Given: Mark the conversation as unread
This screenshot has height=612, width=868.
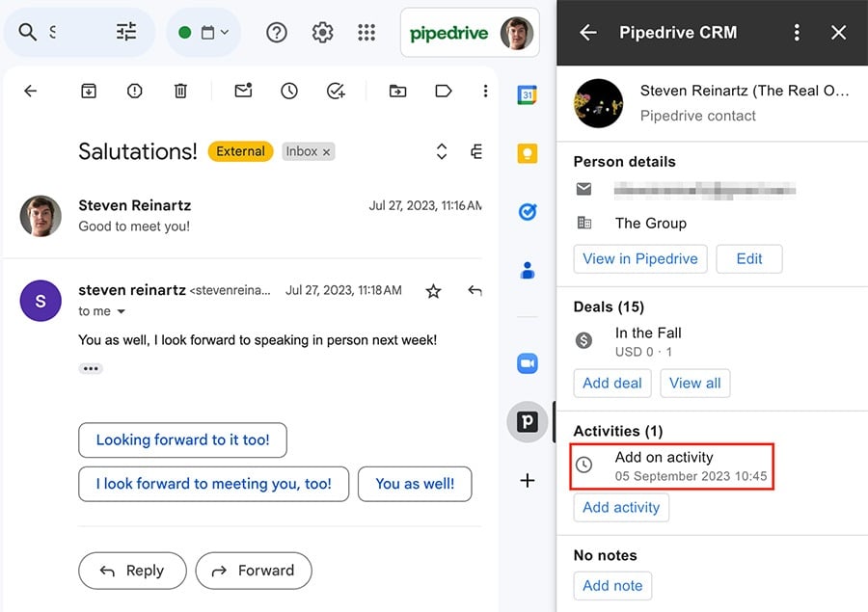Looking at the screenshot, I should click(x=242, y=91).
